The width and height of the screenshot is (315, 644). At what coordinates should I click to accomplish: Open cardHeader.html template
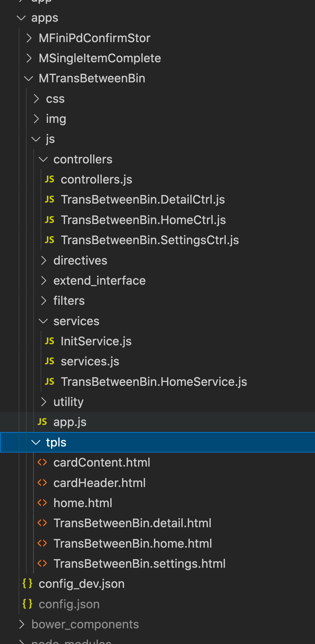click(x=99, y=483)
